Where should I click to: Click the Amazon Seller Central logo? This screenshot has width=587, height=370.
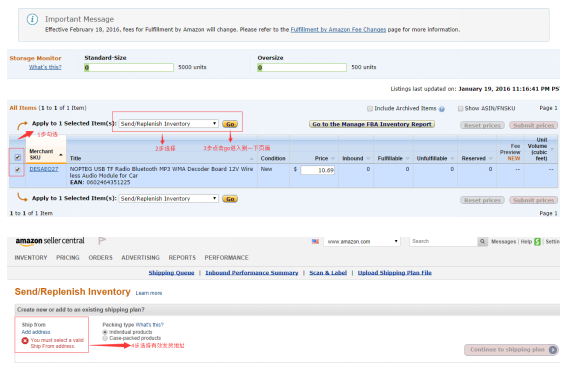click(50, 241)
